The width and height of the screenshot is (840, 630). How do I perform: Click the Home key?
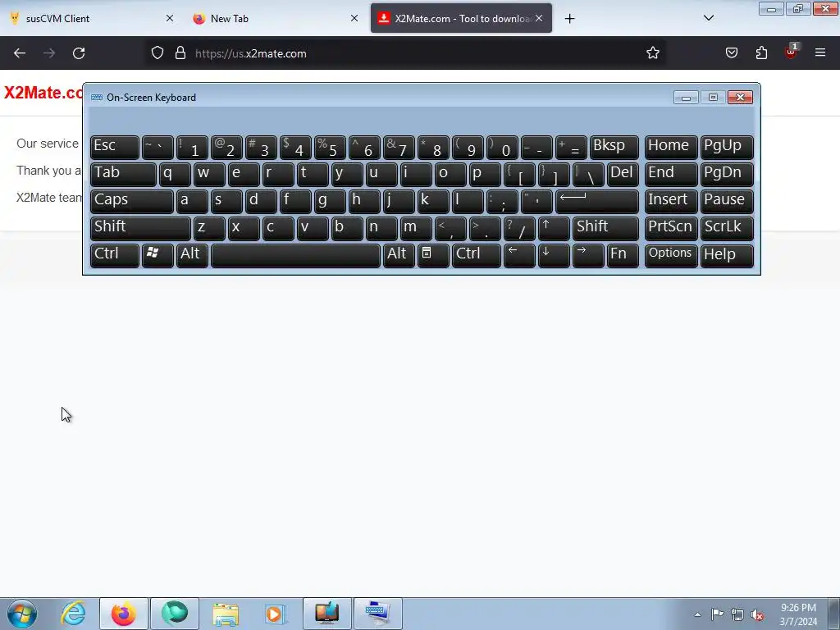[671, 147]
